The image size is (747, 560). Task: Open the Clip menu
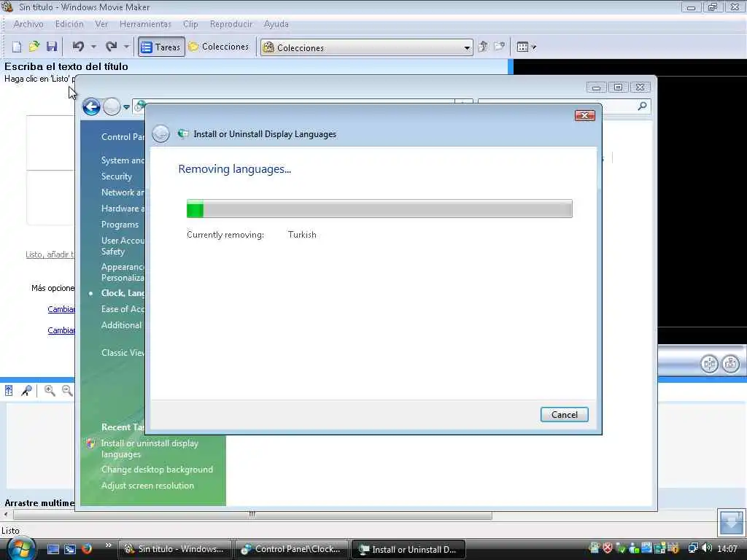(x=190, y=24)
